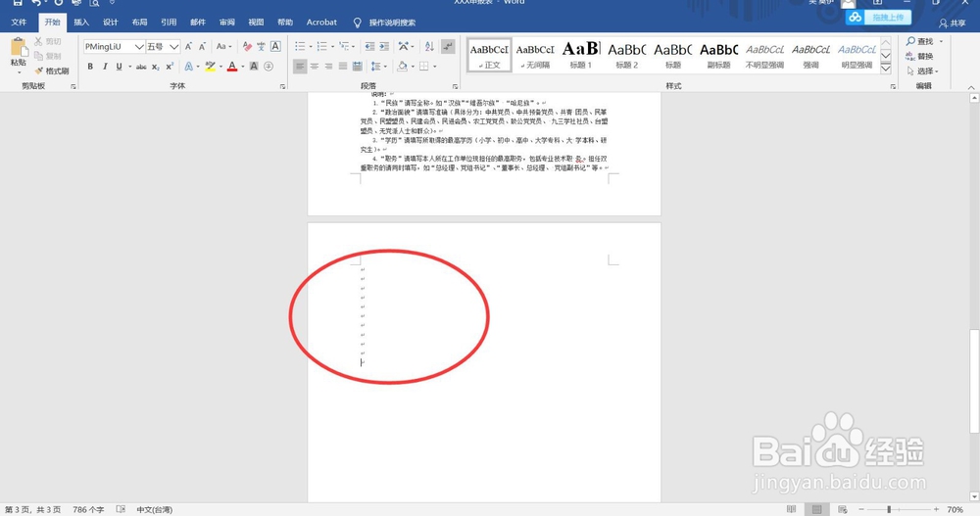Open the File (文件) tab
Viewport: 980px width, 516px height.
[19, 23]
